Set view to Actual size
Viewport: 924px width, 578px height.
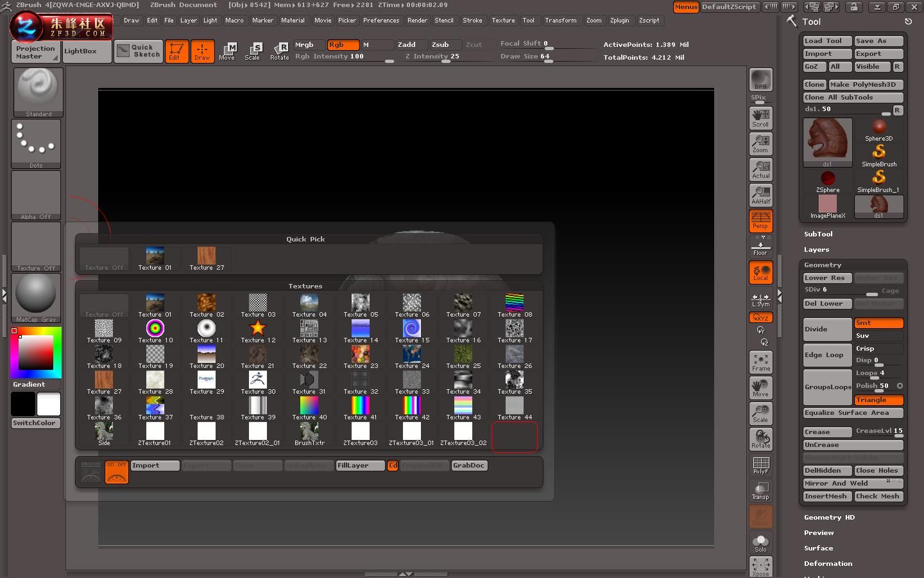(x=760, y=169)
